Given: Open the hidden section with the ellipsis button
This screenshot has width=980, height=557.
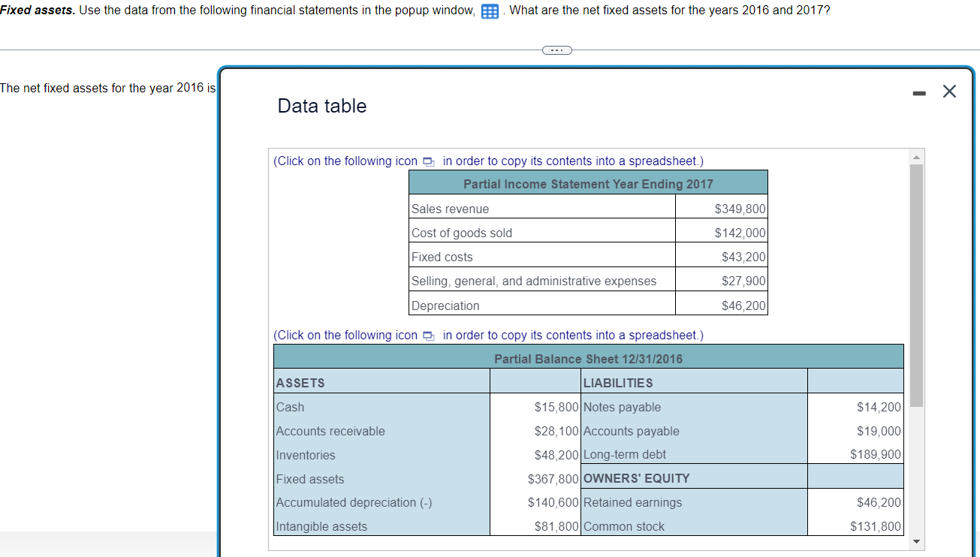Looking at the screenshot, I should [x=556, y=50].
